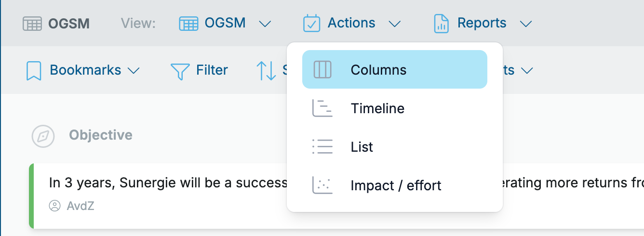Click the Bookmarks ribbon icon

pos(34,70)
